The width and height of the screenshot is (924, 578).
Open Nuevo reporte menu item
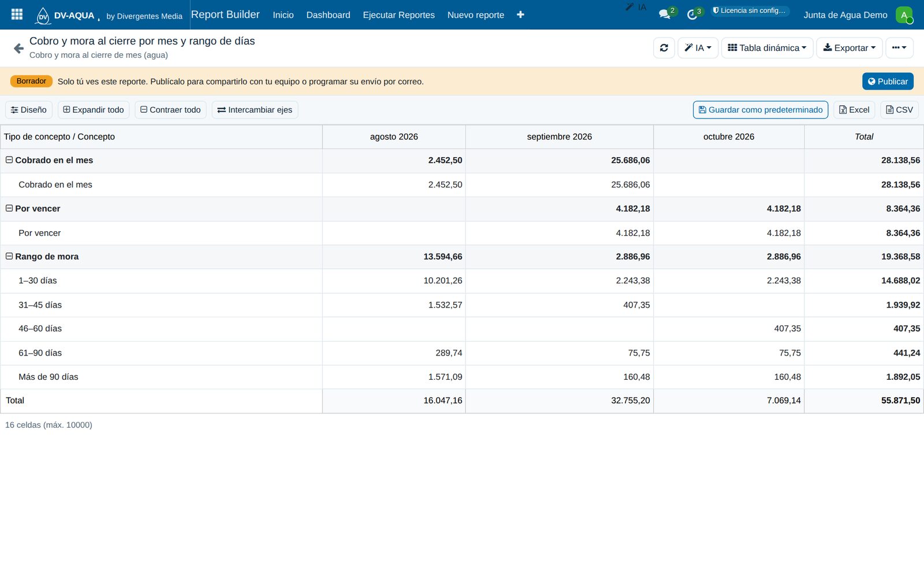tap(476, 15)
